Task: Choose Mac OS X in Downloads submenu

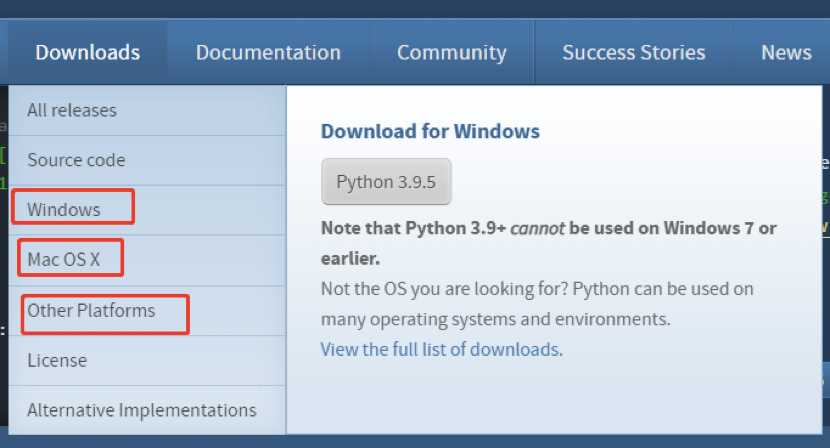Action: [x=147, y=259]
